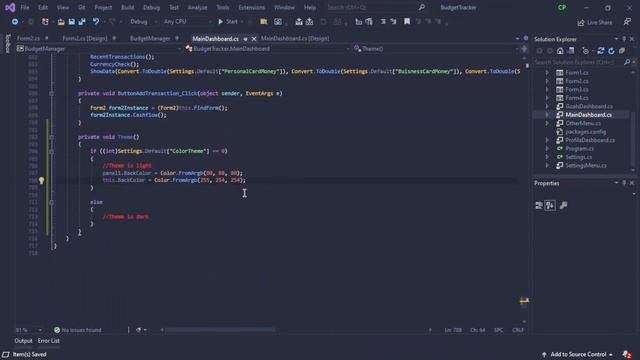
Task: Click the bookmark icon in toolbar
Action: coord(407,22)
